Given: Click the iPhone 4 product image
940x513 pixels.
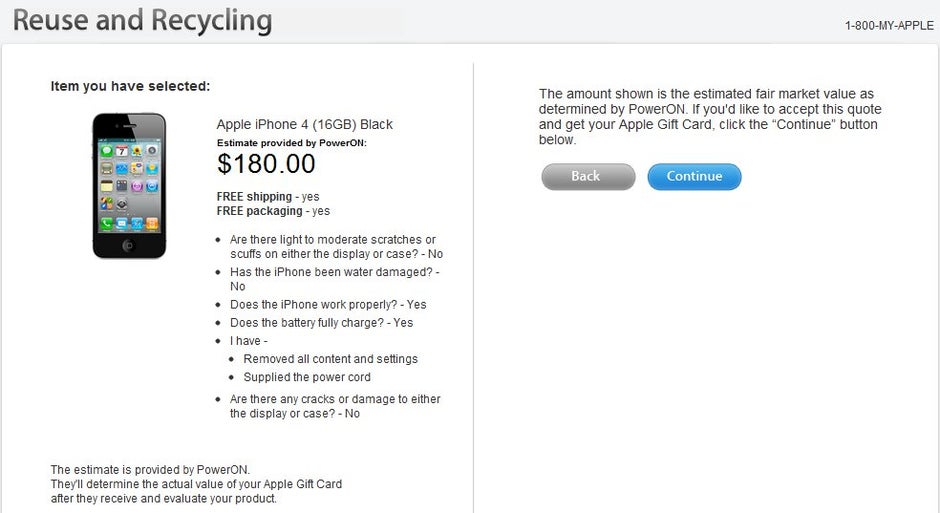Looking at the screenshot, I should [x=129, y=186].
